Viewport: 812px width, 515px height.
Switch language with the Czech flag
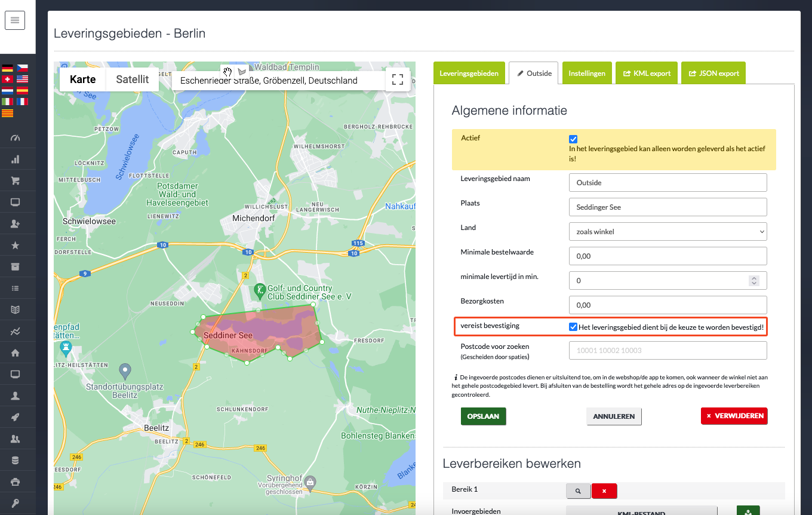tap(22, 68)
